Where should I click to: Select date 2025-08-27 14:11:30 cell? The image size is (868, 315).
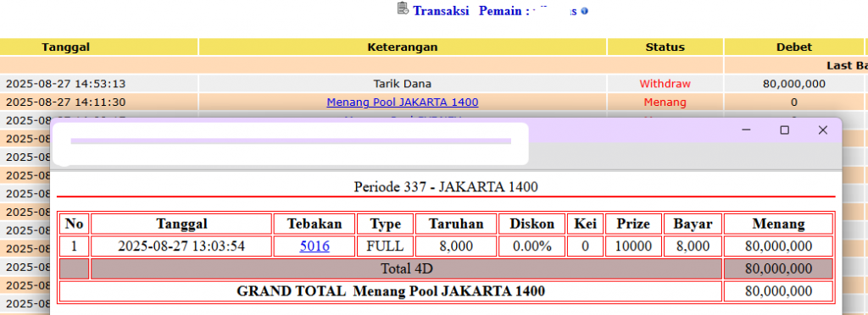(98, 102)
